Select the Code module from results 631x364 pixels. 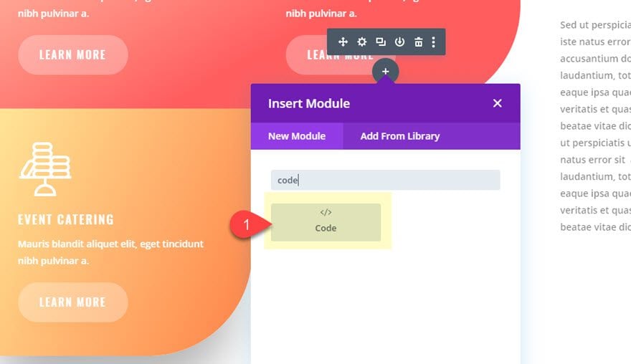pyautogui.click(x=326, y=221)
